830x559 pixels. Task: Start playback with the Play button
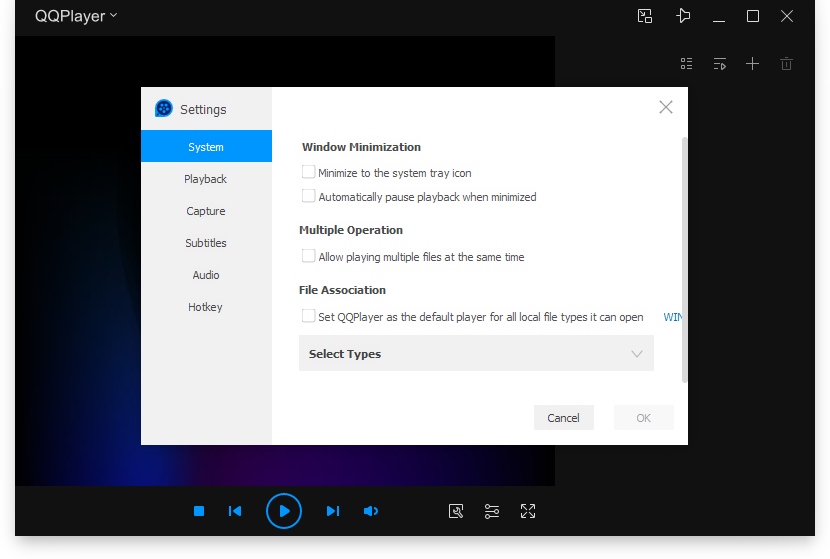[x=284, y=511]
